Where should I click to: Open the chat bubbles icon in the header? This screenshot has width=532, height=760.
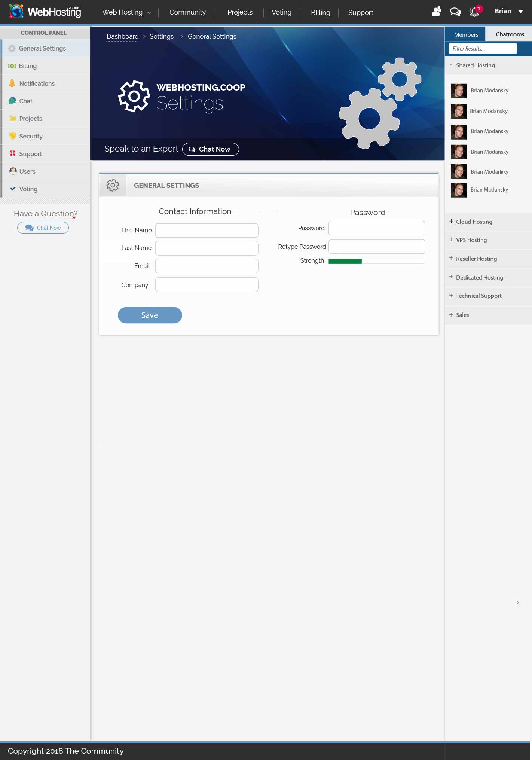coord(455,12)
